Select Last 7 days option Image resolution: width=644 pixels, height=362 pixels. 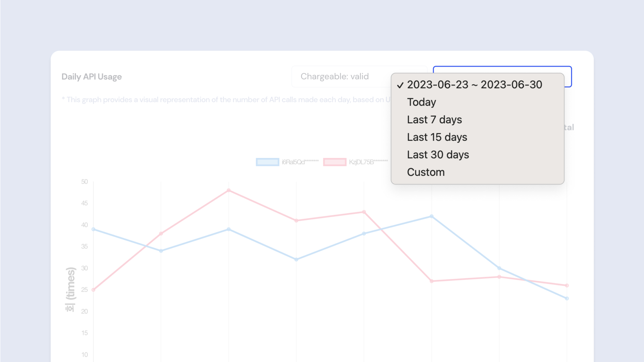[477, 120]
